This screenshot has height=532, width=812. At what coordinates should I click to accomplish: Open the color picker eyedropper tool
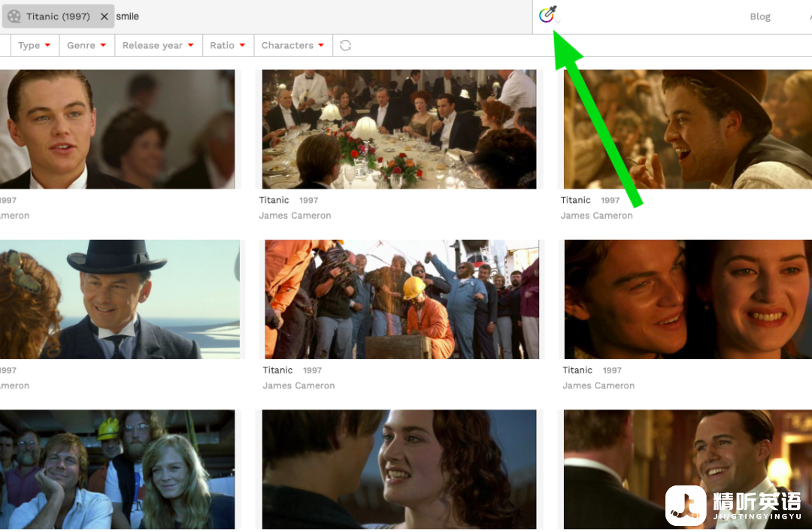coord(547,14)
